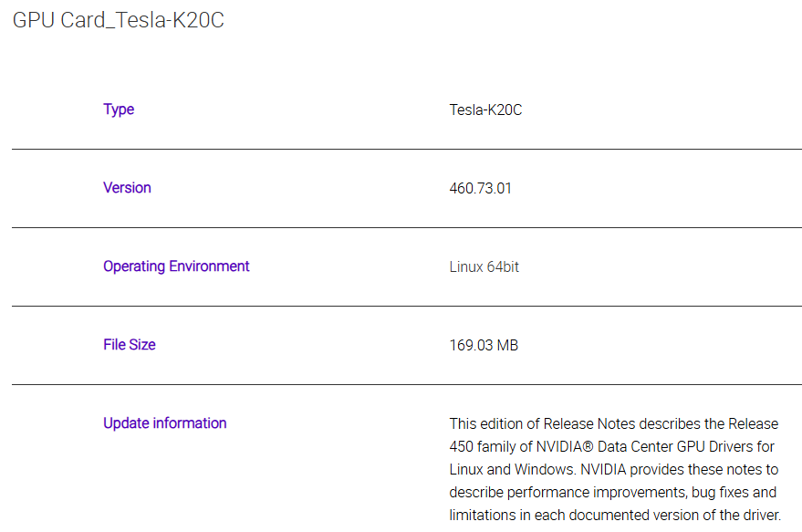The height and width of the screenshot is (532, 802).
Task: Click the purple "Type" label
Action: click(119, 110)
